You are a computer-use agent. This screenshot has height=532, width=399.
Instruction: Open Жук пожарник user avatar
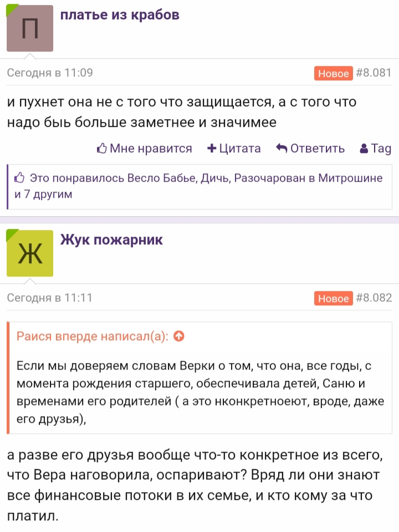(30, 253)
